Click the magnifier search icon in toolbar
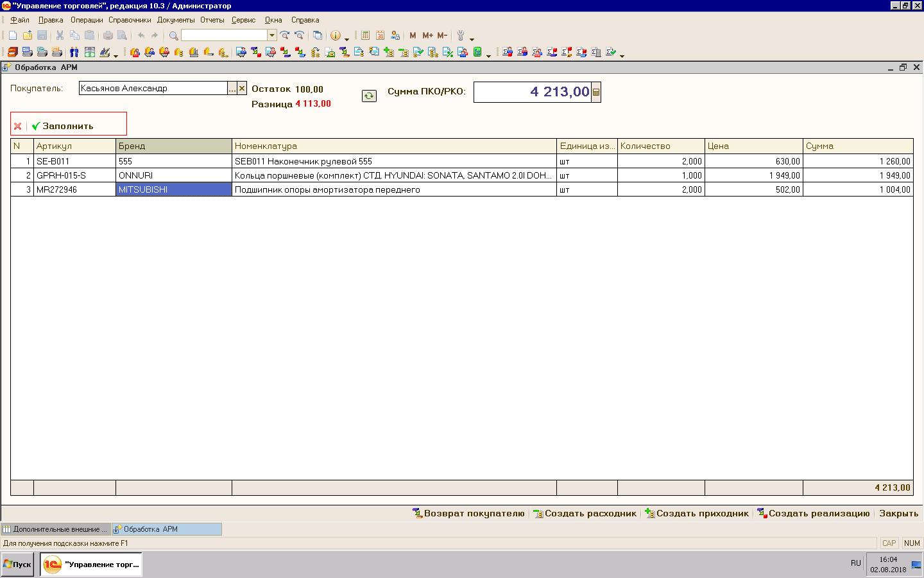 tap(173, 36)
